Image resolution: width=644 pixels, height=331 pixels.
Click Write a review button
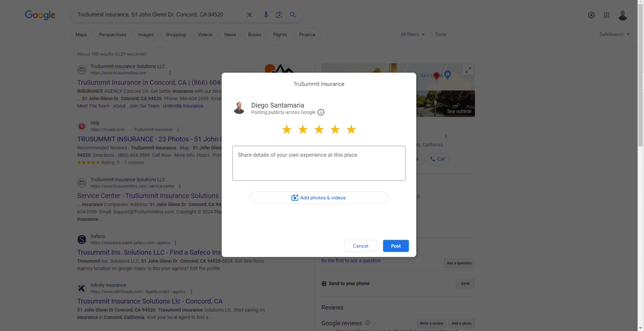(x=432, y=323)
